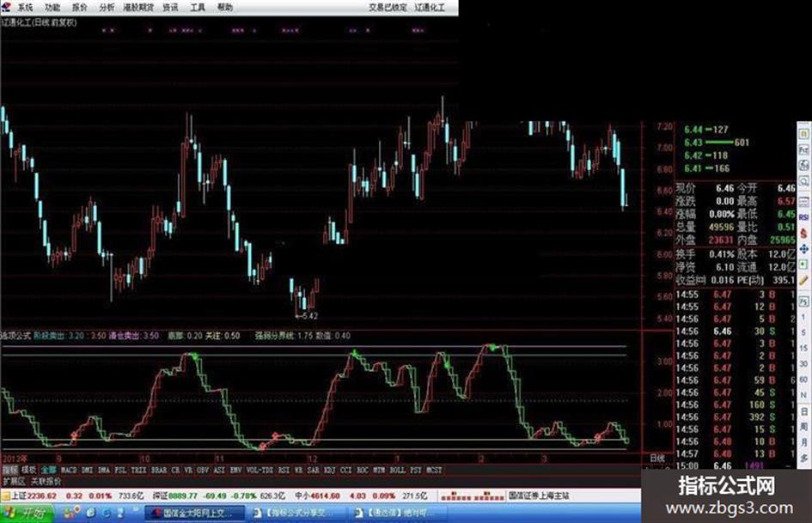Image resolution: width=812 pixels, height=523 pixels.
Task: Select the RSI indicator tab at bottom
Action: [x=284, y=470]
